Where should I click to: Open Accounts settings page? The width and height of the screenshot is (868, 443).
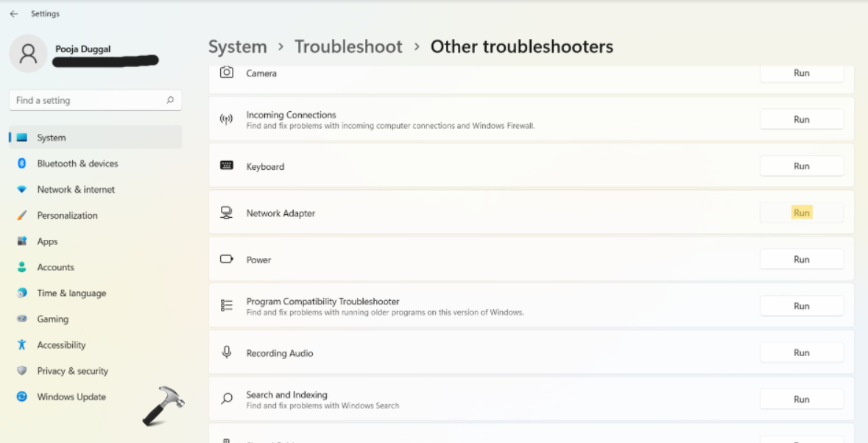[x=55, y=267]
